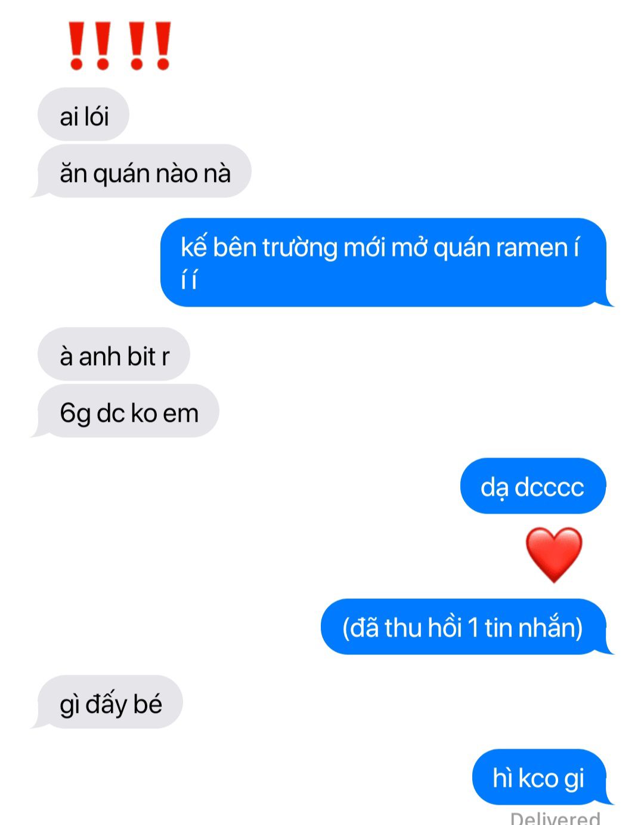This screenshot has width=644, height=825.
Task: Tap the second red double exclamation emoji
Action: point(150,46)
